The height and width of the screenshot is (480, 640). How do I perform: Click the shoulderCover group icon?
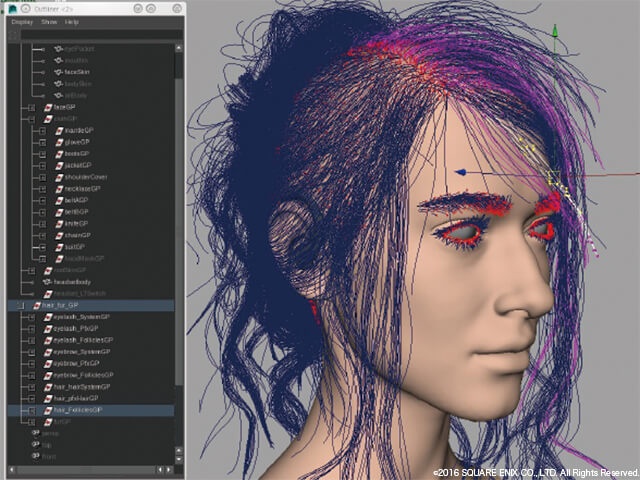pos(60,178)
